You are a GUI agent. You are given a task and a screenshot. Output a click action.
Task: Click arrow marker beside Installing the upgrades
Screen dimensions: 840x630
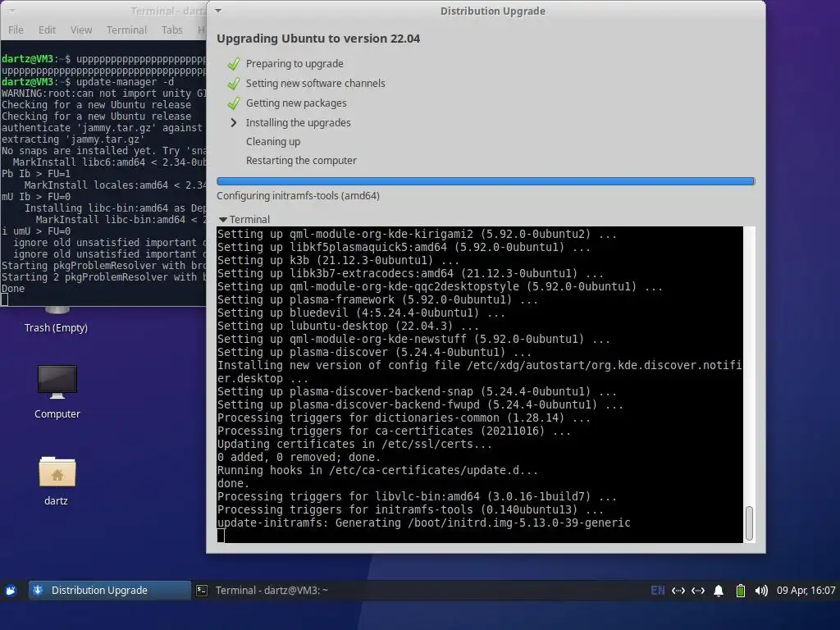tap(234, 123)
